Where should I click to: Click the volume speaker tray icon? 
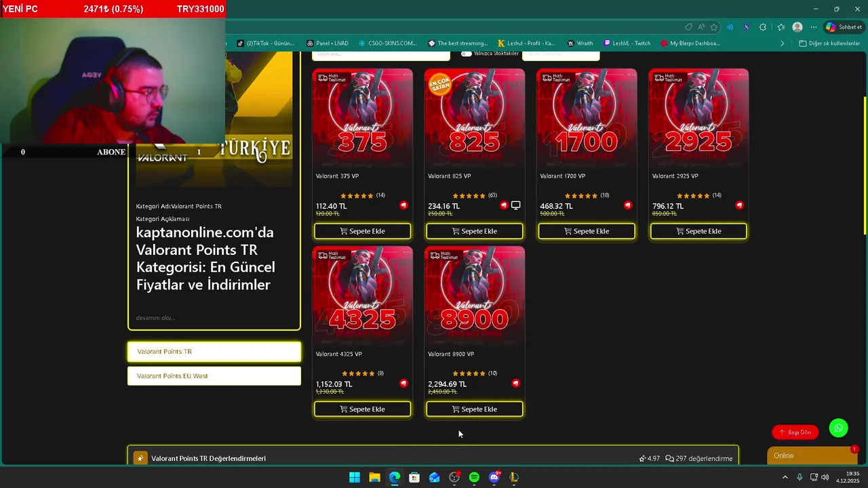(825, 477)
